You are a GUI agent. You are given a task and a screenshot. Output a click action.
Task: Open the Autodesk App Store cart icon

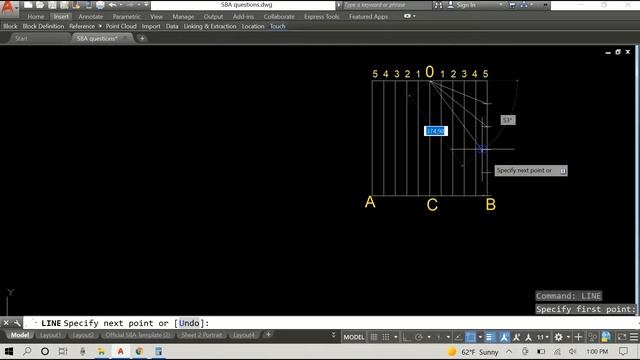(x=512, y=5)
